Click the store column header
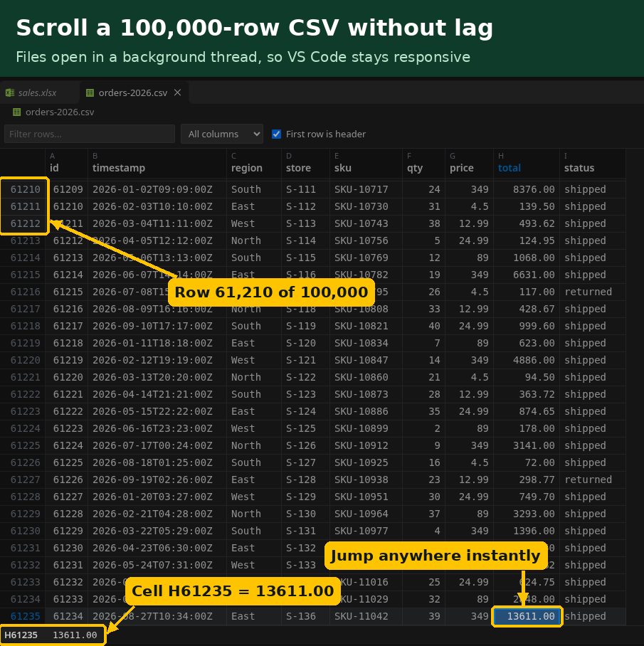The width and height of the screenshot is (644, 646). [305, 164]
